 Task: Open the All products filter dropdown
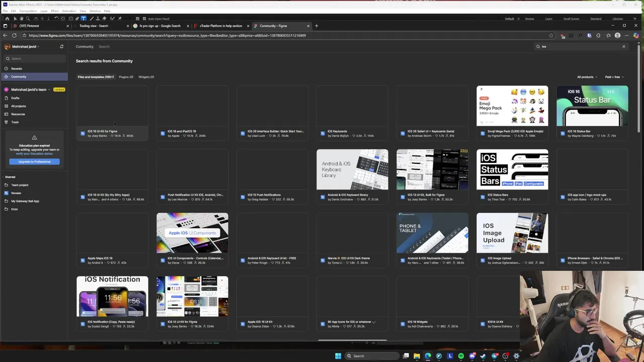587,77
